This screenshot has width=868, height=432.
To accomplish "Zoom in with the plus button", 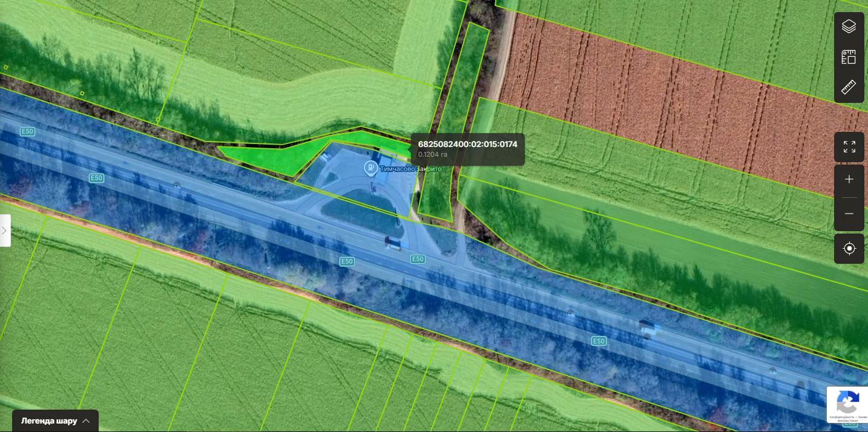I will (x=849, y=180).
